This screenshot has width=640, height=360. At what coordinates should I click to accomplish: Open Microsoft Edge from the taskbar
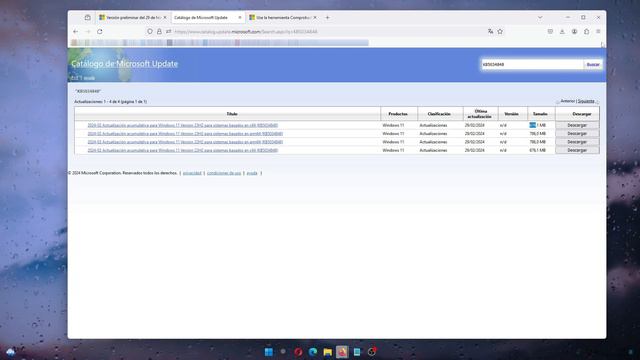click(313, 352)
